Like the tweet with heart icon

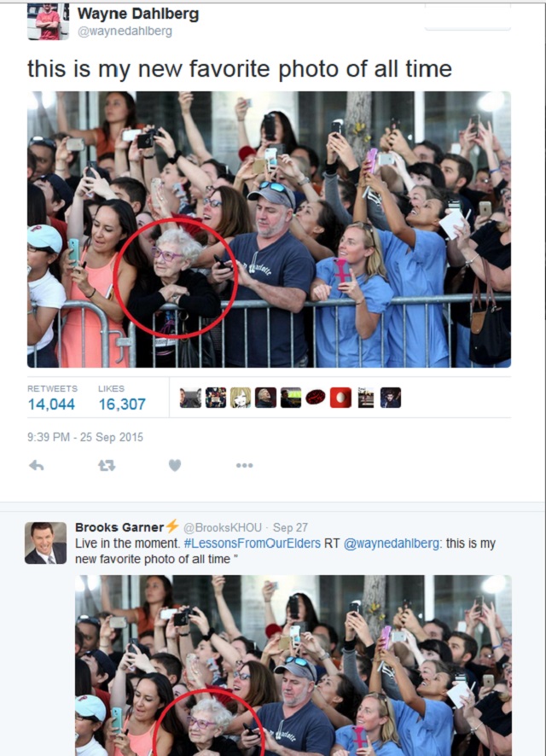[175, 465]
